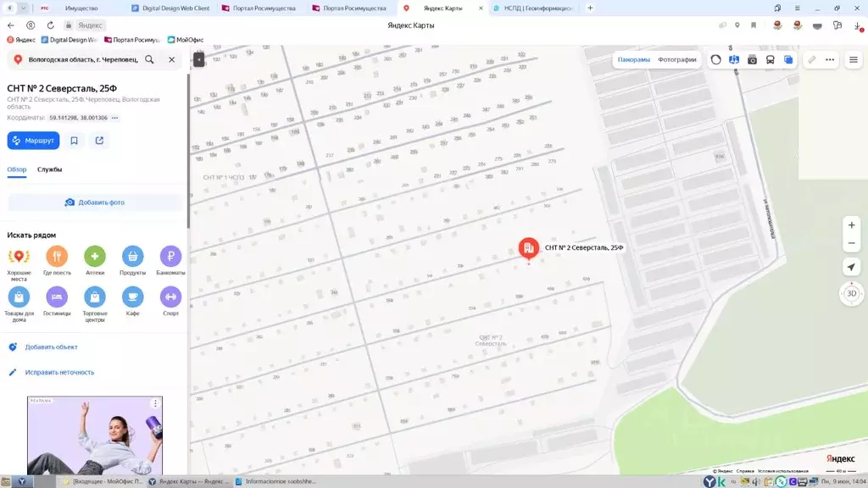Open the Яндекс bookmark in bookmarks bar

point(21,40)
